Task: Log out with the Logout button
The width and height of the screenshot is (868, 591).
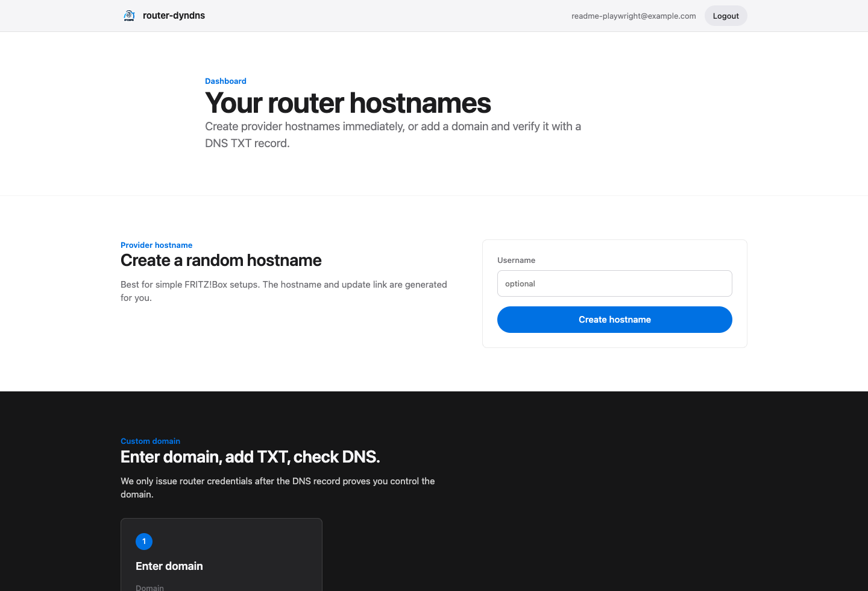Action: [x=726, y=16]
